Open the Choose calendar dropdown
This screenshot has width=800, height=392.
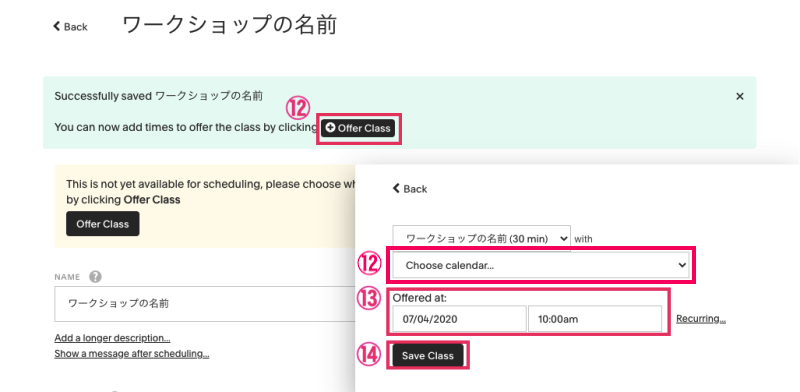pyautogui.click(x=541, y=265)
